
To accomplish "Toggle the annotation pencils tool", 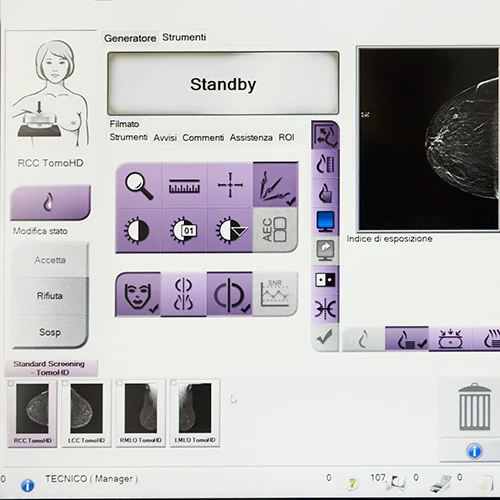I will 276,185.
